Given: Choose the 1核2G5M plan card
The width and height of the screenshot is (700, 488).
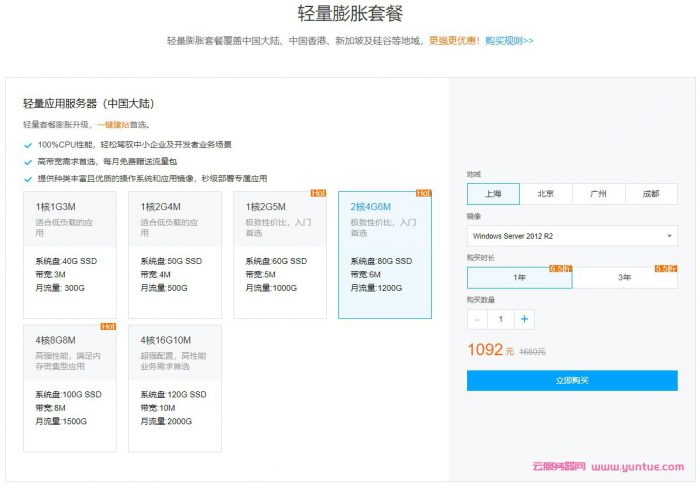Looking at the screenshot, I should pyautogui.click(x=280, y=254).
